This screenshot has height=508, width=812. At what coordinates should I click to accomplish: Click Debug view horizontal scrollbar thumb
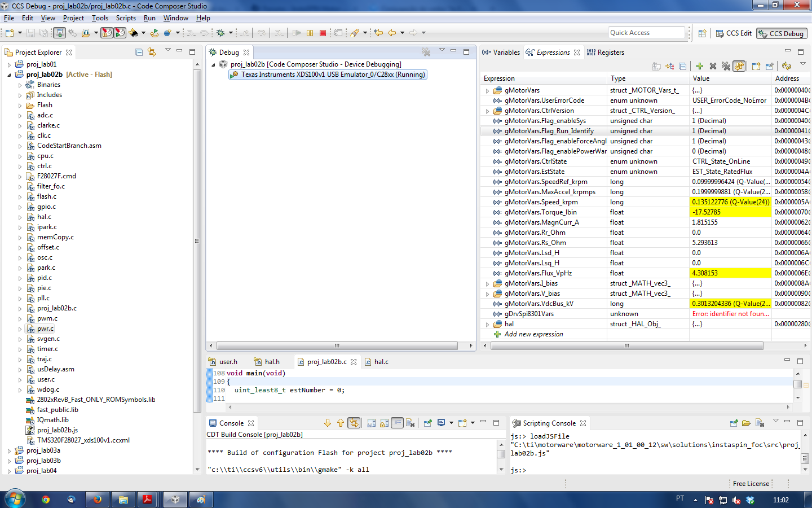click(337, 345)
